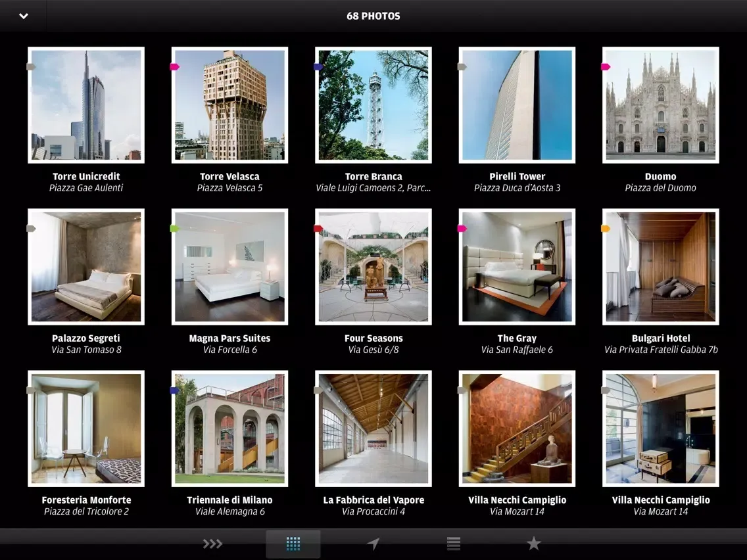This screenshot has width=747, height=560.
Task: Open the location arrow map view
Action: point(373,544)
